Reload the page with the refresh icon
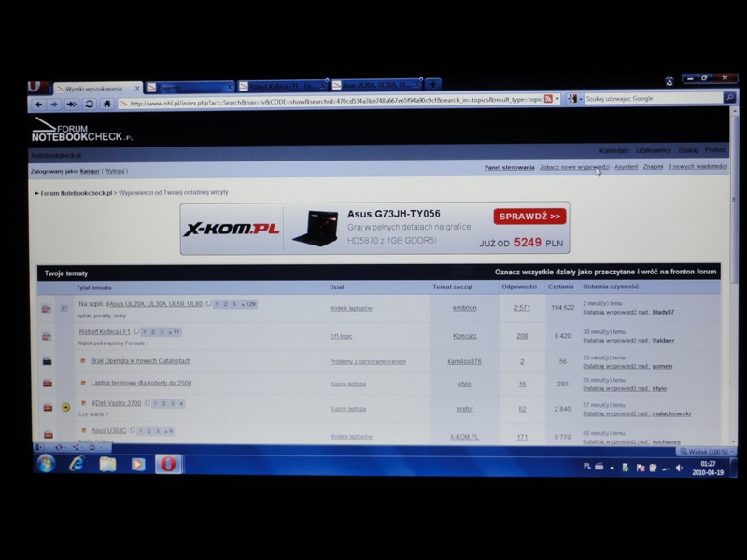 (89, 105)
